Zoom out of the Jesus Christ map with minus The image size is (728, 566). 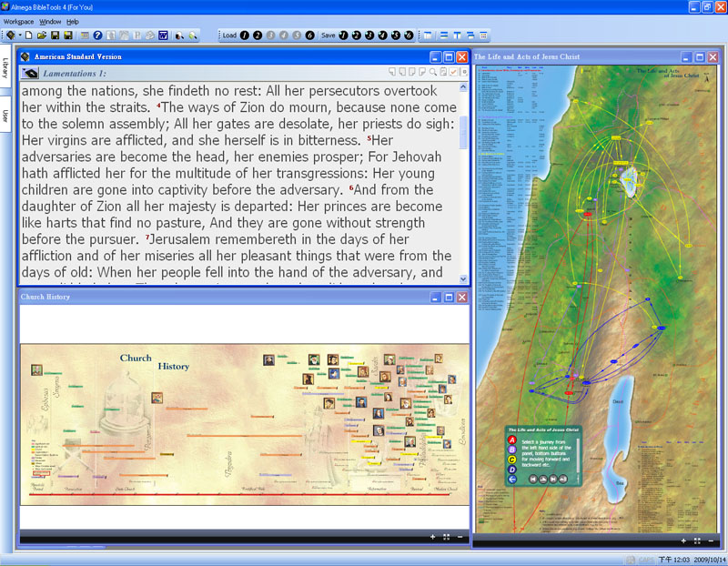click(711, 541)
